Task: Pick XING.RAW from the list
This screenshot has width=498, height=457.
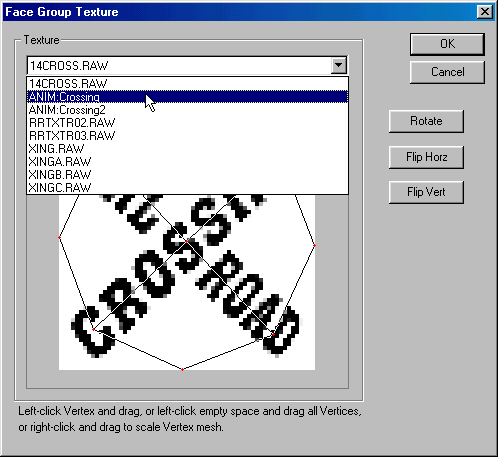Action: tap(187, 149)
